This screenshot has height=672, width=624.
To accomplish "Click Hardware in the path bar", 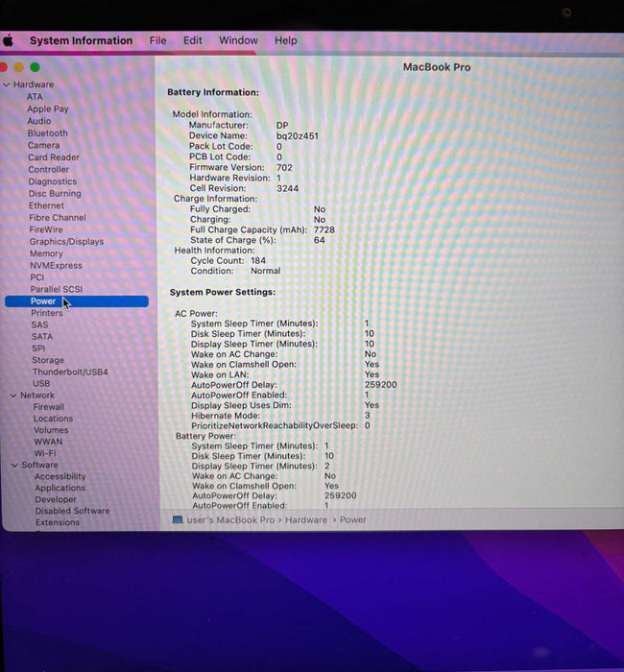I will point(306,520).
